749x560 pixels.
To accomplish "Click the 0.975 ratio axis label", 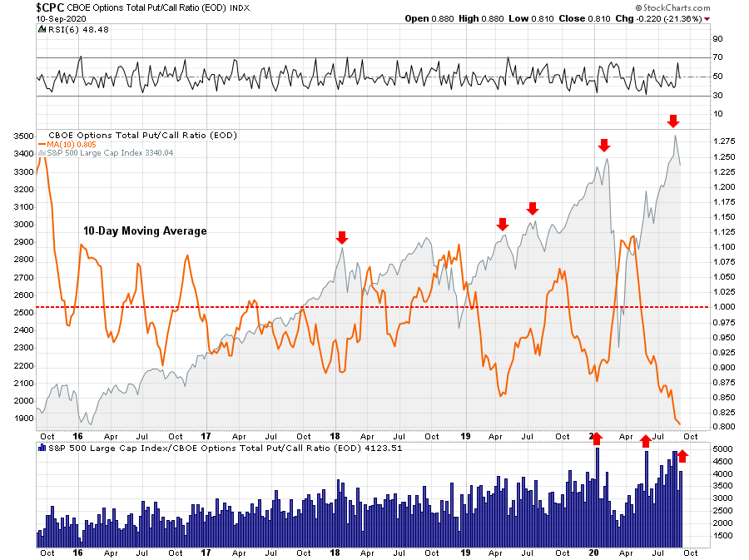I will point(724,323).
